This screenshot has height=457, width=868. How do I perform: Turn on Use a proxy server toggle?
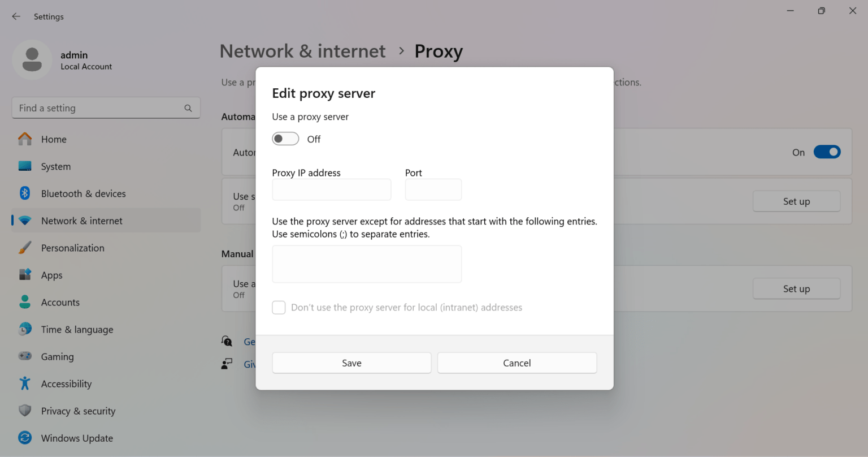click(285, 139)
